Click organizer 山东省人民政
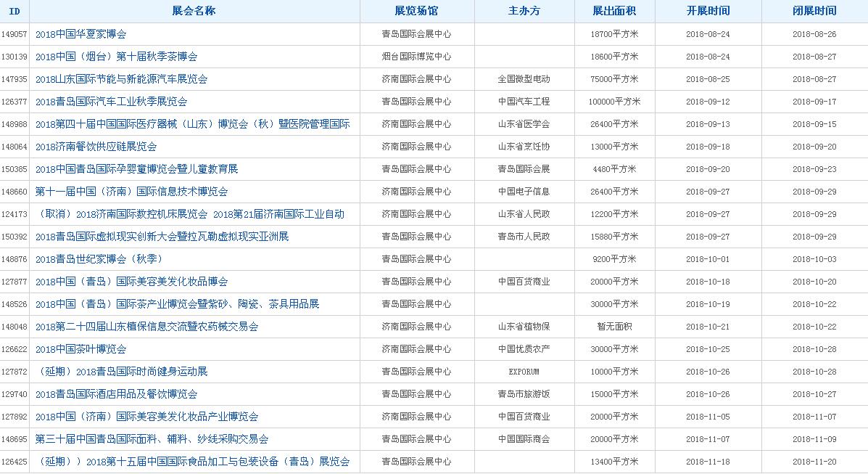The width and height of the screenshot is (868, 474). point(524,214)
